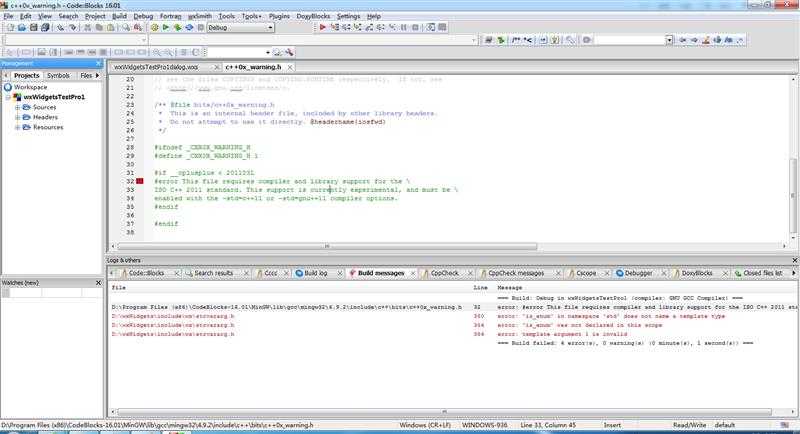800x434 pixels.
Task: Click the Undo toolbar icon
Action: point(61,28)
